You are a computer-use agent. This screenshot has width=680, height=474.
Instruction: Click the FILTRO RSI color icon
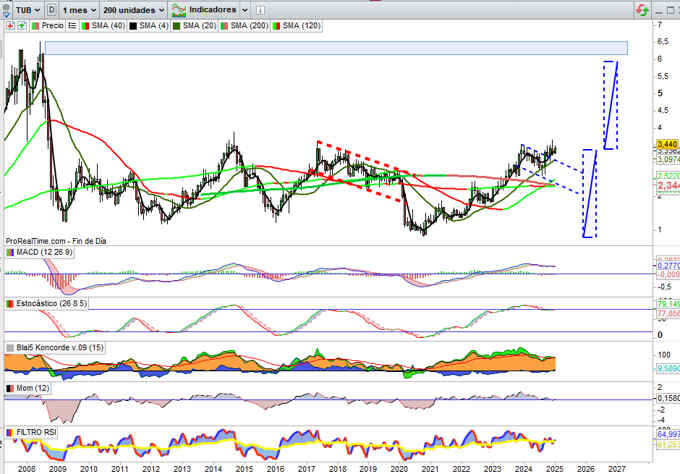pyautogui.click(x=10, y=433)
